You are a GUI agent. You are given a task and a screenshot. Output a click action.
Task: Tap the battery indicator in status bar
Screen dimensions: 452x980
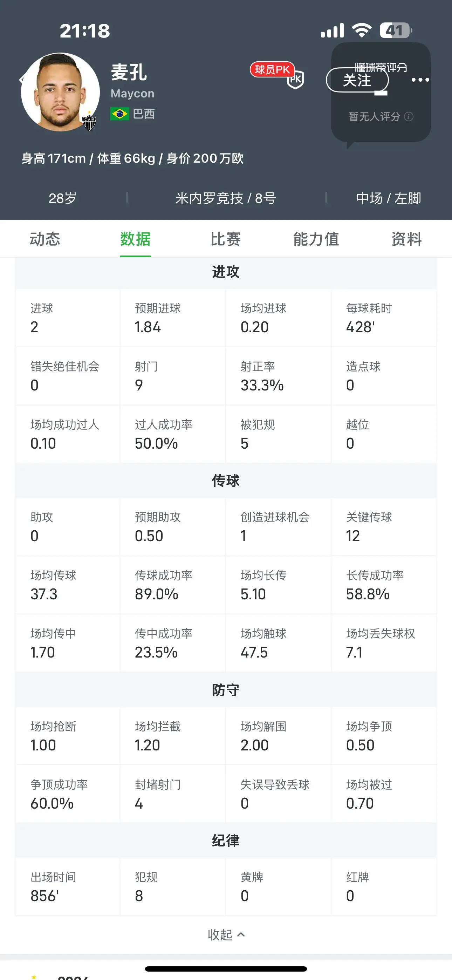396,30
